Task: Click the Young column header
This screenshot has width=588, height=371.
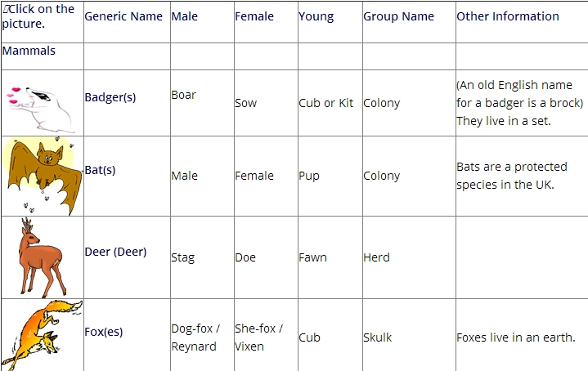Action: tap(316, 16)
